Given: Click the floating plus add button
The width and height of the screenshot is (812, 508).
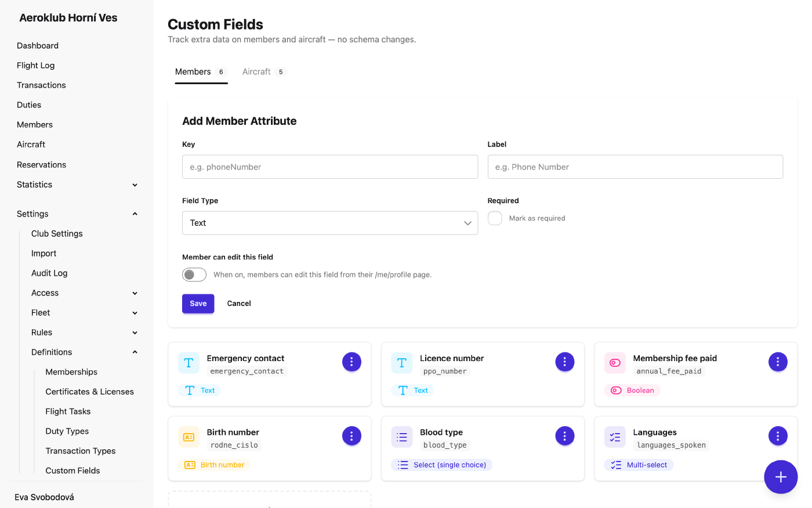Looking at the screenshot, I should pyautogui.click(x=781, y=477).
